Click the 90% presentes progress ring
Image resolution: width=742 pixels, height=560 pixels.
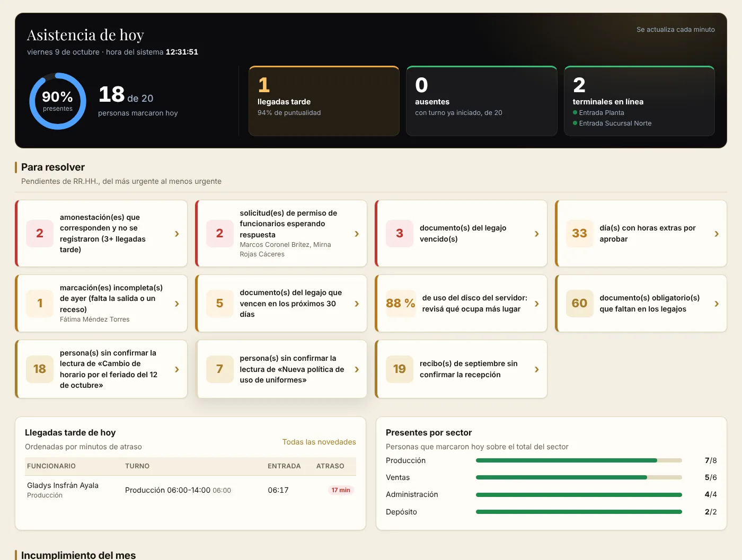(58, 101)
